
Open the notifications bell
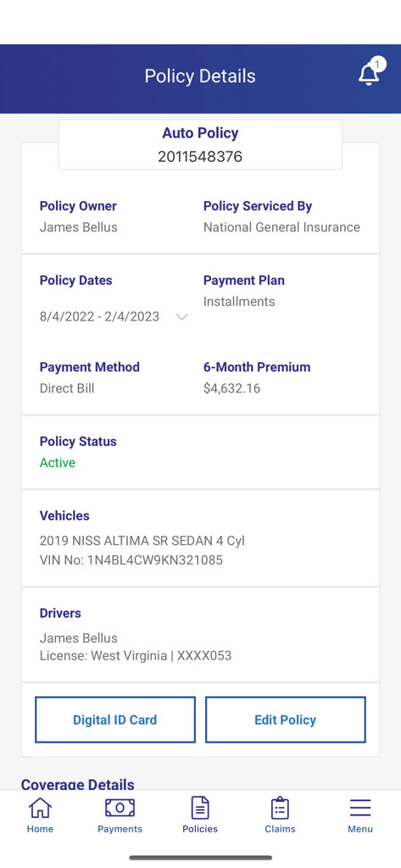(370, 73)
